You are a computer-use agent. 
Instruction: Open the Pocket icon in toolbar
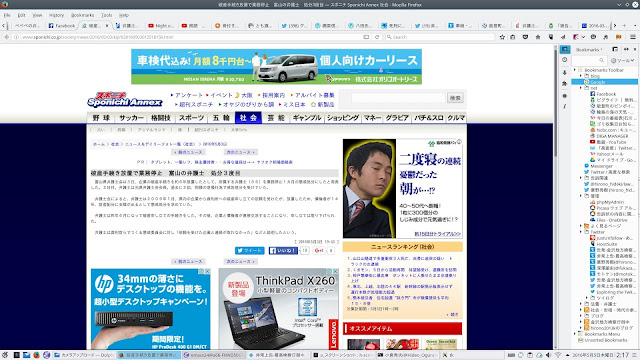tap(525, 37)
